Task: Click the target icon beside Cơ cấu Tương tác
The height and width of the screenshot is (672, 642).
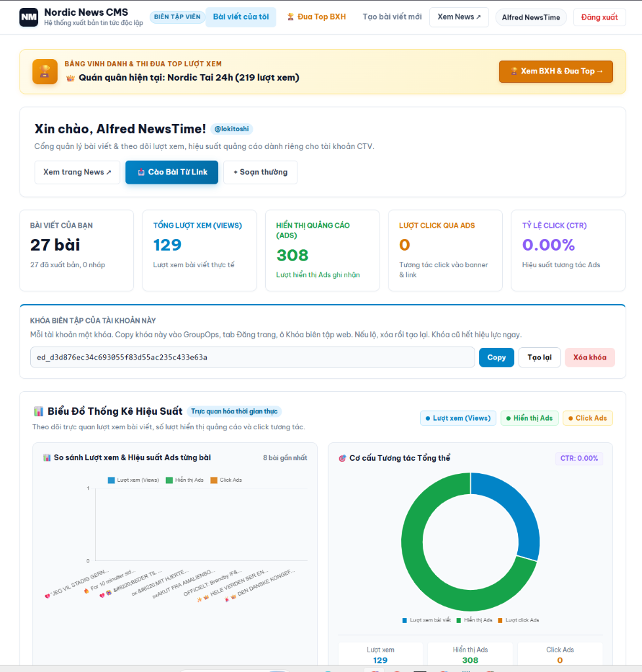Action: [x=343, y=458]
